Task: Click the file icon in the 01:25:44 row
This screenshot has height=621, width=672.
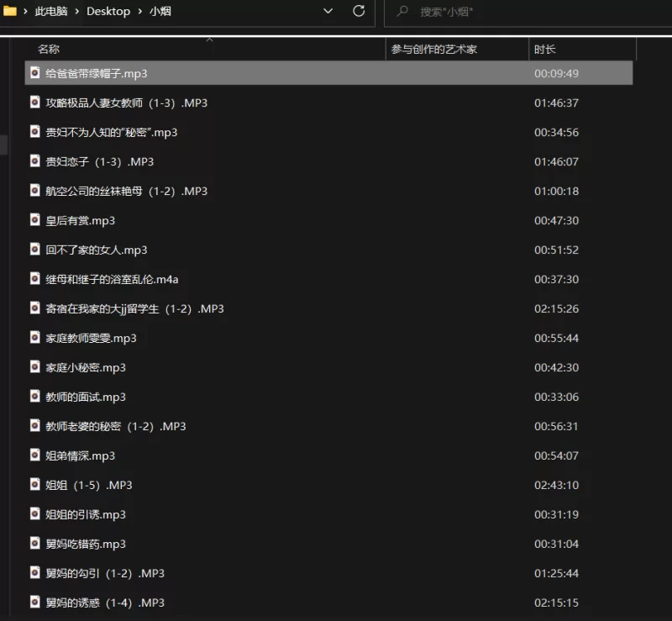Action: point(35,573)
